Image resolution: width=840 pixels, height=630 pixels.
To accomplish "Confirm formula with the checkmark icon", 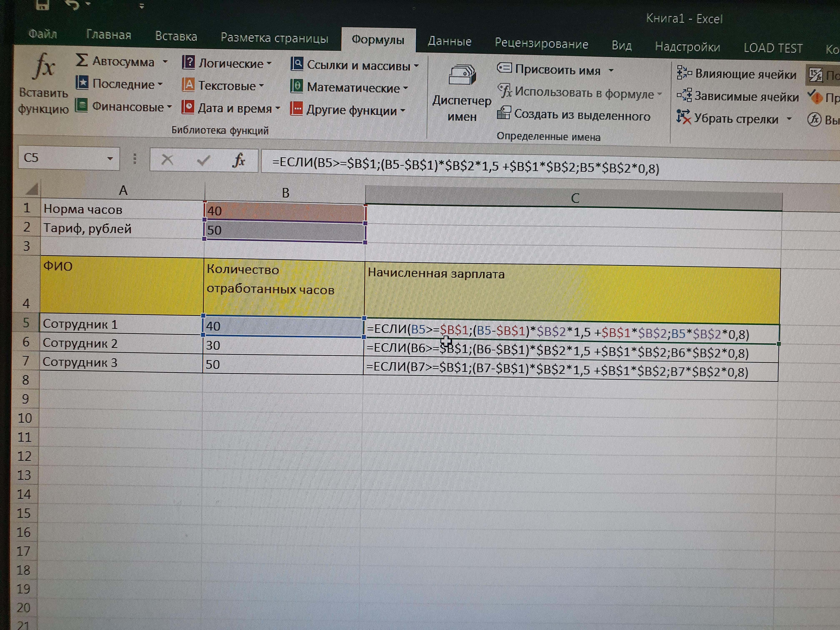I will [204, 161].
